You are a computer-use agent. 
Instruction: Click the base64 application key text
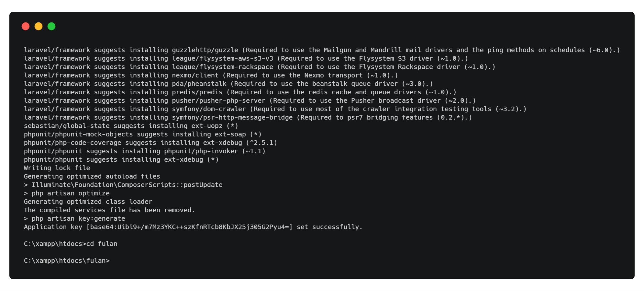tap(189, 227)
